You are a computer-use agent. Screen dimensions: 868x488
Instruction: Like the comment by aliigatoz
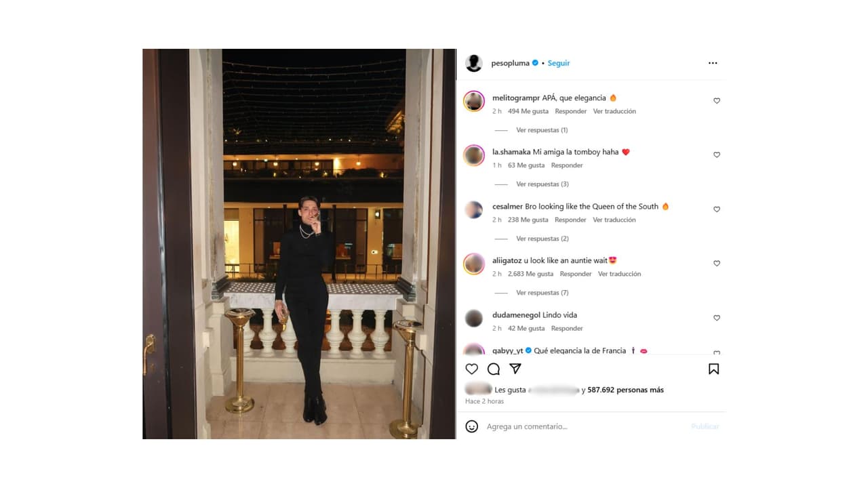(x=717, y=264)
